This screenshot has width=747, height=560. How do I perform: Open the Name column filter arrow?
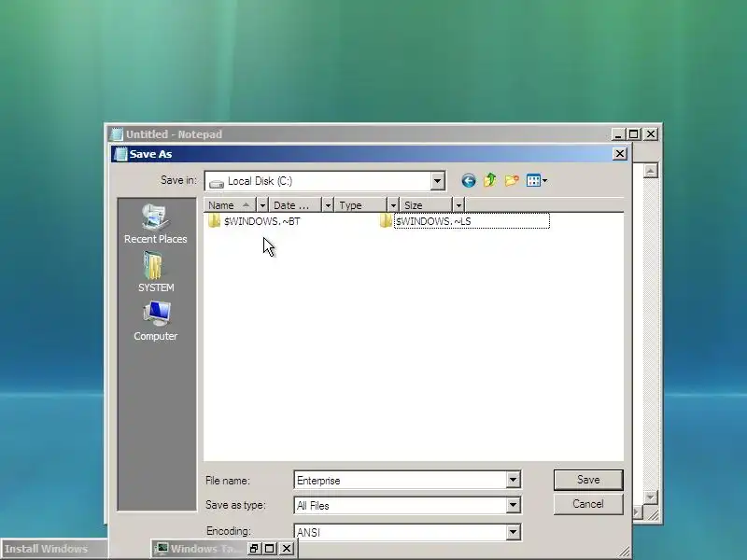click(x=262, y=205)
